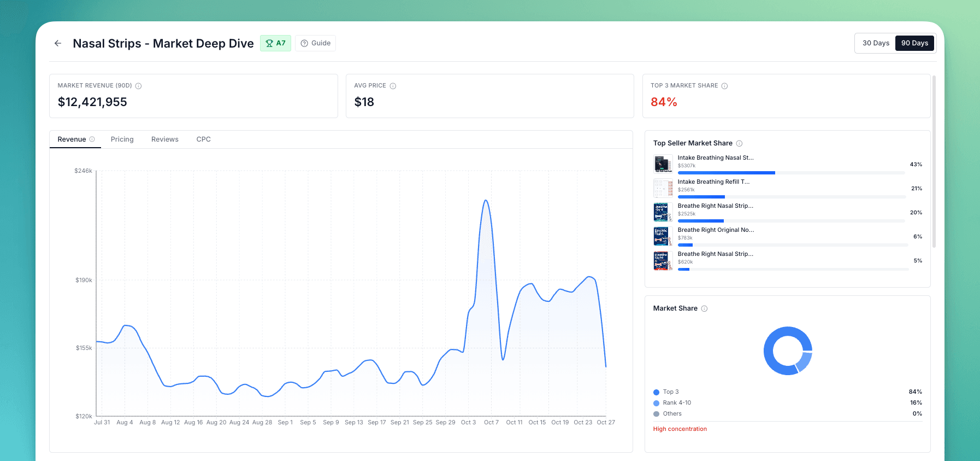Open the A7 trophy badge
The height and width of the screenshot is (461, 980).
click(x=275, y=43)
